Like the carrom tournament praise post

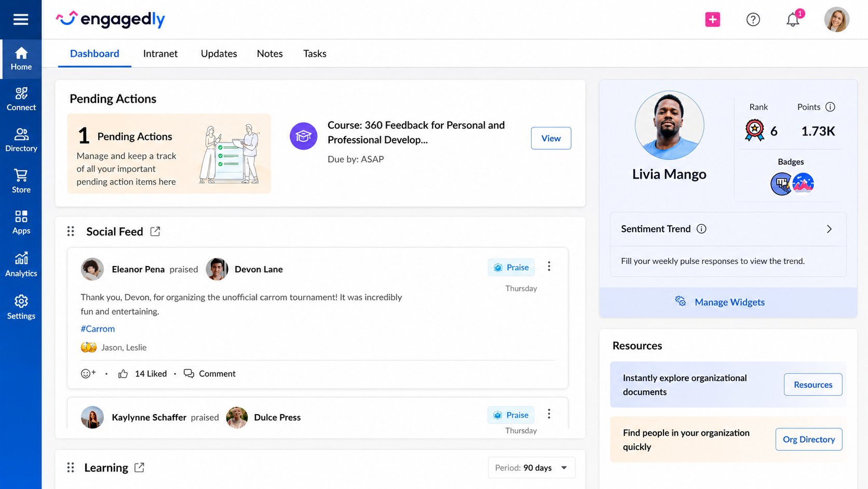[123, 374]
